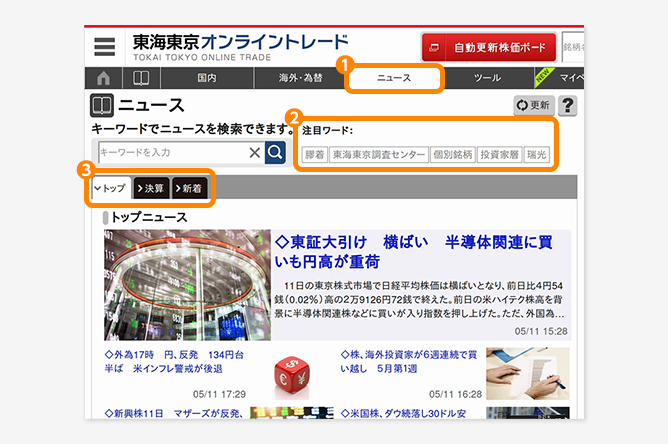
Task: Open 米国株、ダウ続落し30ドル安 article
Action: pyautogui.click(x=403, y=413)
